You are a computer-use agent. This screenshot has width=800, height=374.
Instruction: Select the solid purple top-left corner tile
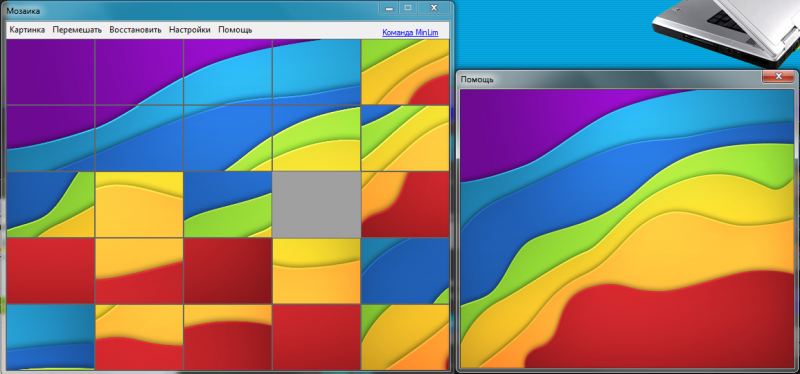point(51,72)
